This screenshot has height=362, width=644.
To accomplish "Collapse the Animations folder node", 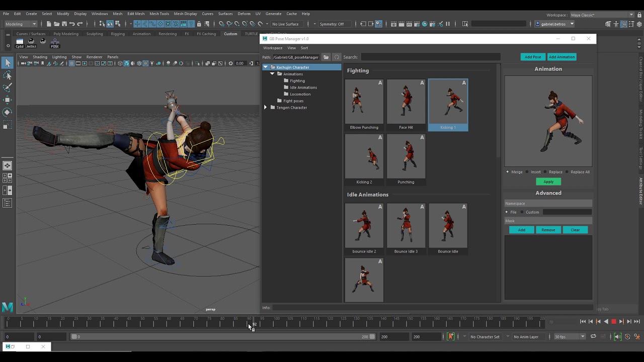I will (x=272, y=74).
